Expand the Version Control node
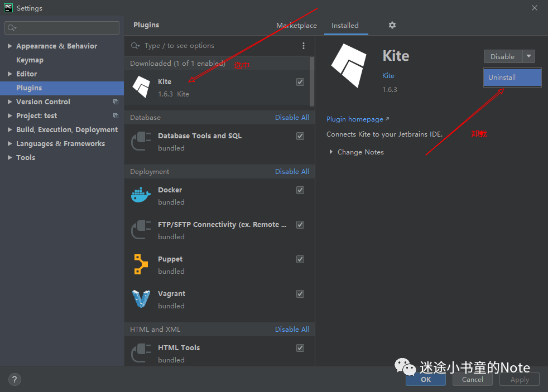548x392 pixels. (x=10, y=102)
